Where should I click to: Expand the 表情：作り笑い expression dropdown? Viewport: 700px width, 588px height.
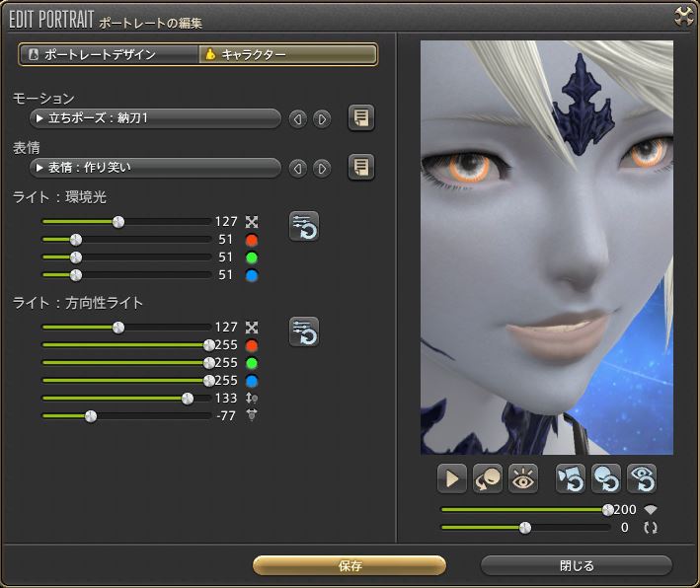[156, 168]
